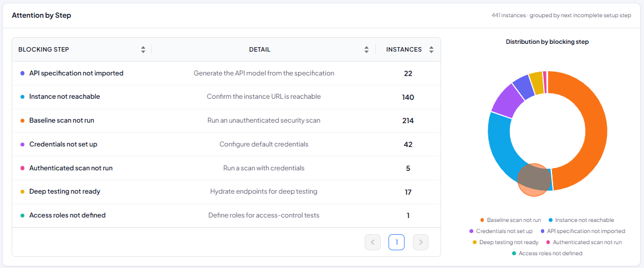The width and height of the screenshot is (644, 268).
Task: Click instance count 1 for Access roles
Action: (408, 215)
